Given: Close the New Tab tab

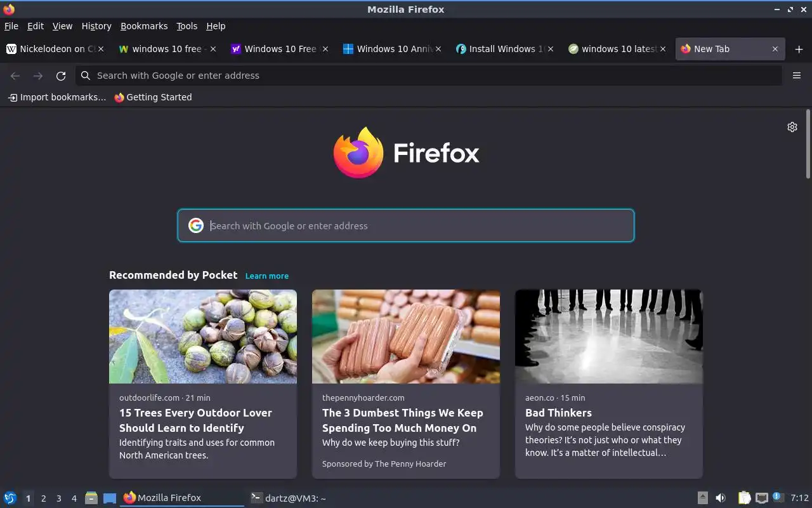Looking at the screenshot, I should click(775, 49).
